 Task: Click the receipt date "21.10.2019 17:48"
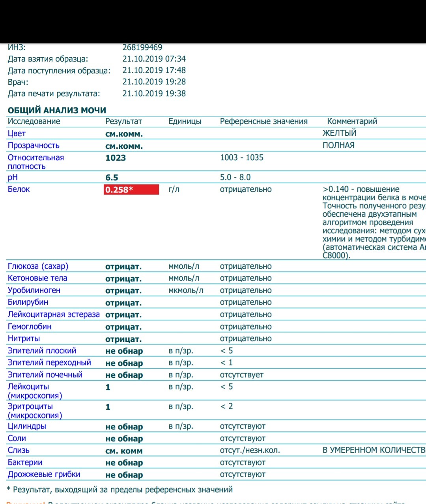(154, 70)
